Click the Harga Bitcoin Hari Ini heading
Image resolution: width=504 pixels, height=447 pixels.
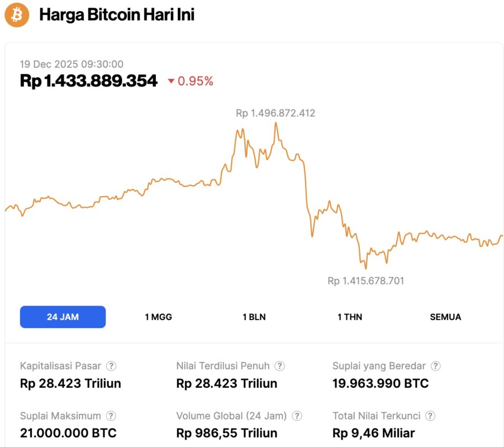pos(116,15)
